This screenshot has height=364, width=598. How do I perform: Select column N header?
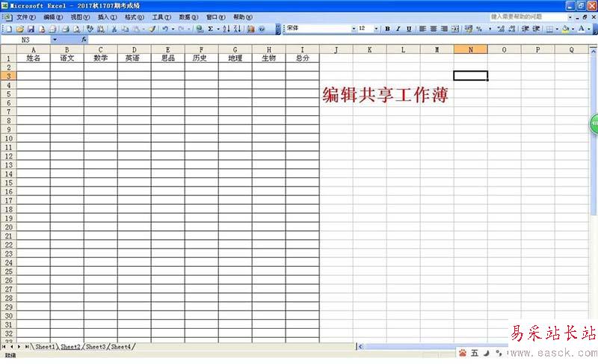[471, 49]
